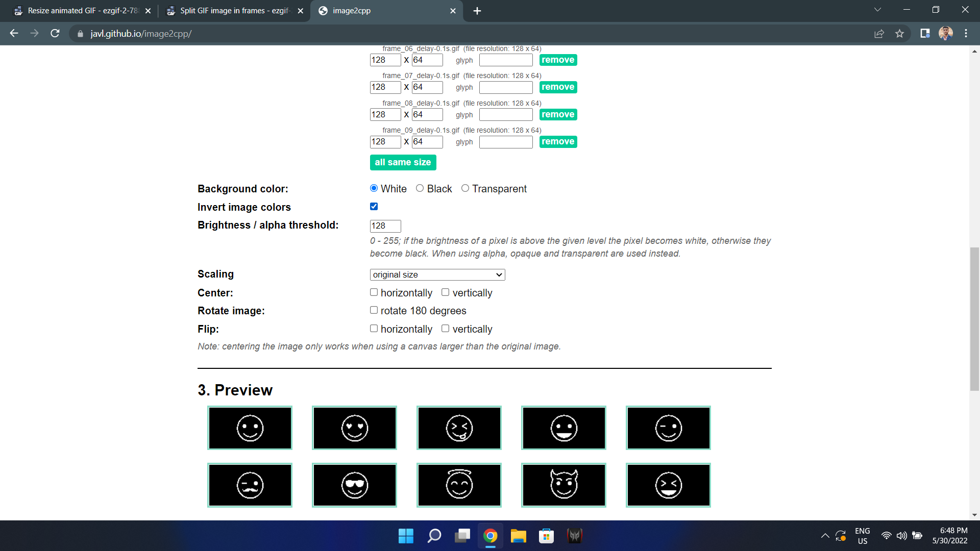Expand hidden icons in the system tray
Screen dimensions: 980x551
pyautogui.click(x=825, y=536)
